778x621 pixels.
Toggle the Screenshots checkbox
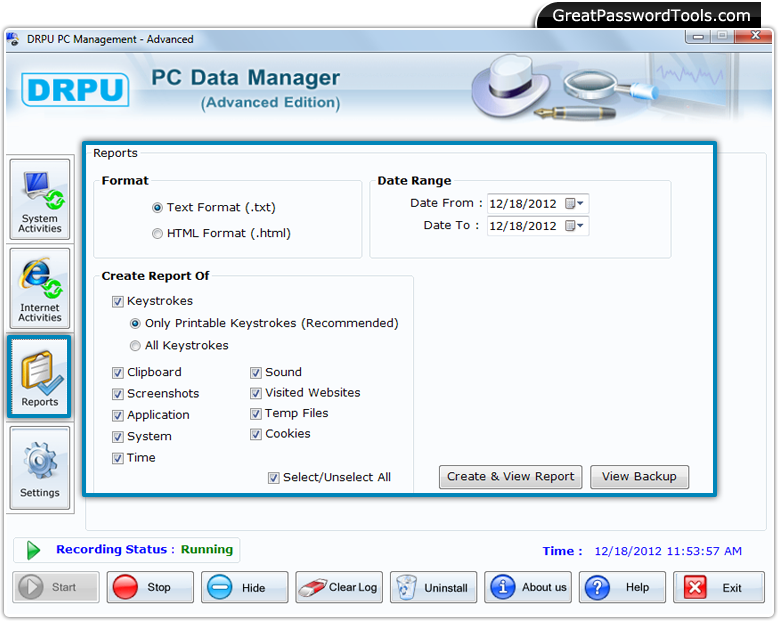pos(118,394)
